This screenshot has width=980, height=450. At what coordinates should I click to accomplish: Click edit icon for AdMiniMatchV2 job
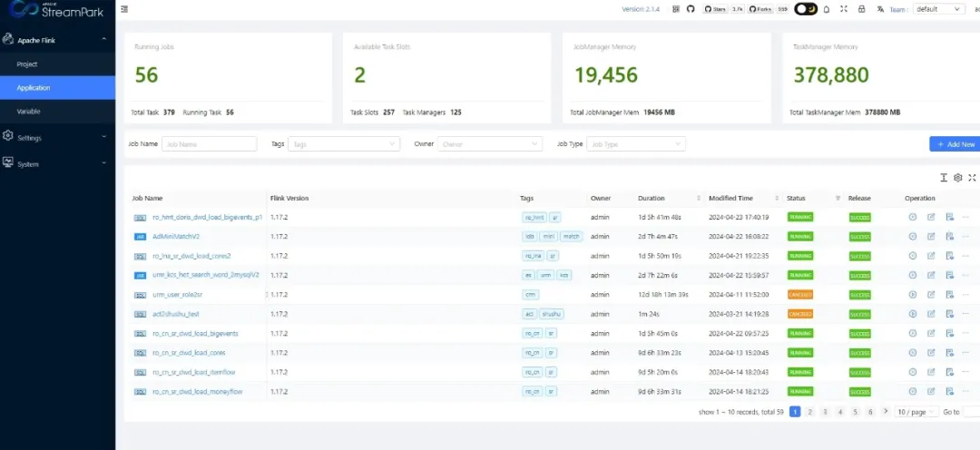point(931,237)
